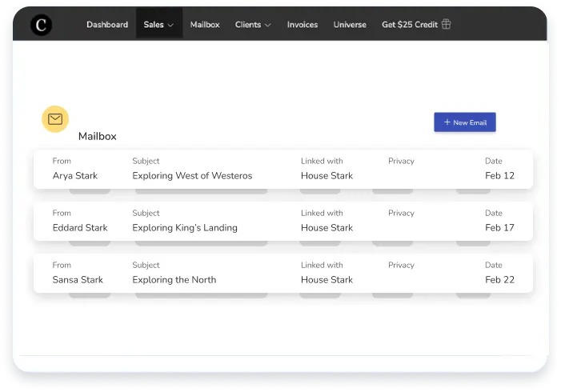Image resolution: width=561 pixels, height=392 pixels.
Task: Click the round C logo icon
Action: click(41, 25)
